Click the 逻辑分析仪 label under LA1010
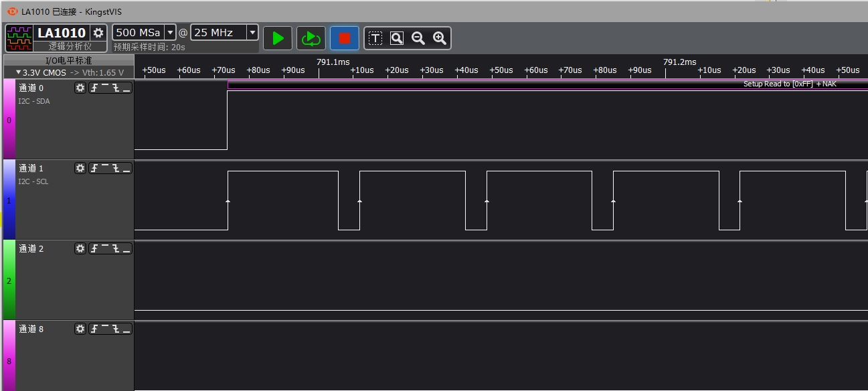This screenshot has width=868, height=391. (70, 46)
